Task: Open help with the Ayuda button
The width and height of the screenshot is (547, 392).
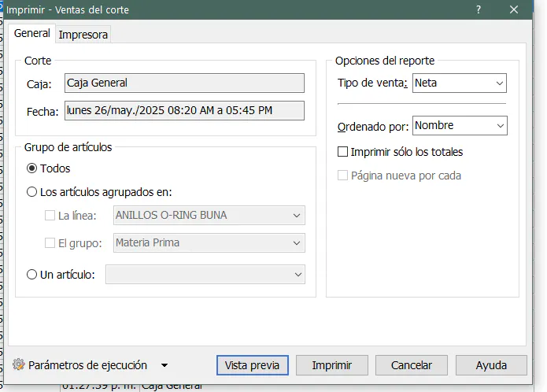Action: (491, 365)
